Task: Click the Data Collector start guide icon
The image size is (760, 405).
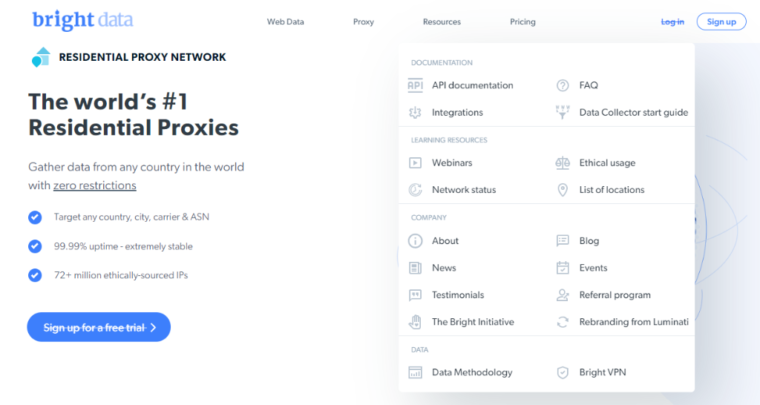Action: [x=562, y=112]
